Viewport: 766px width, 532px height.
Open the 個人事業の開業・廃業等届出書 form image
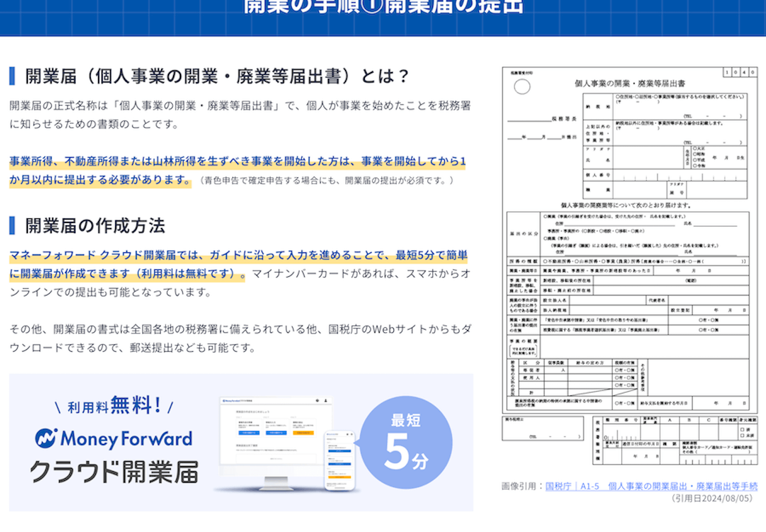click(630, 265)
